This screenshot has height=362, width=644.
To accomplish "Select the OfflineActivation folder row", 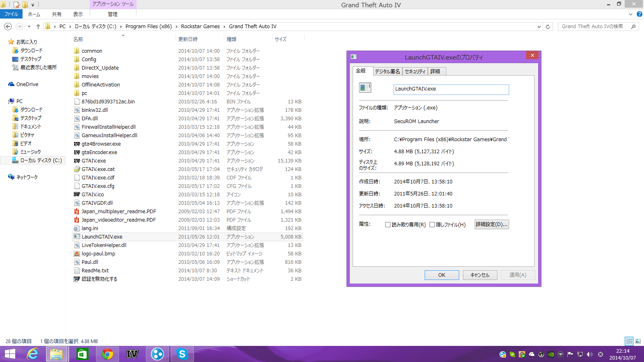I will pos(188,85).
